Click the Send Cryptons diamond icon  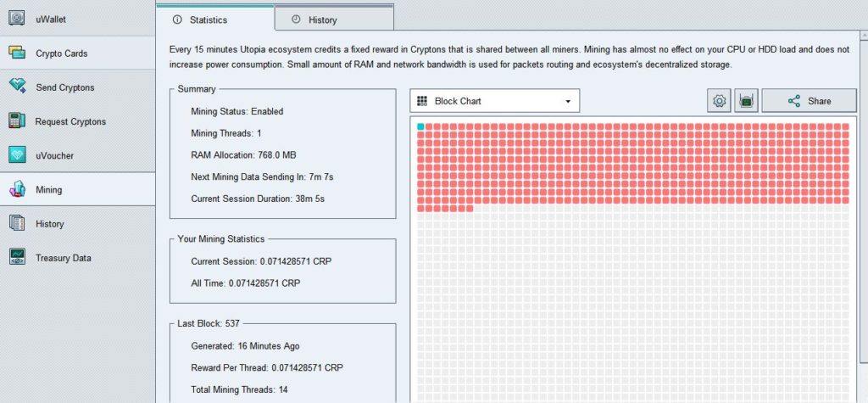coord(17,87)
